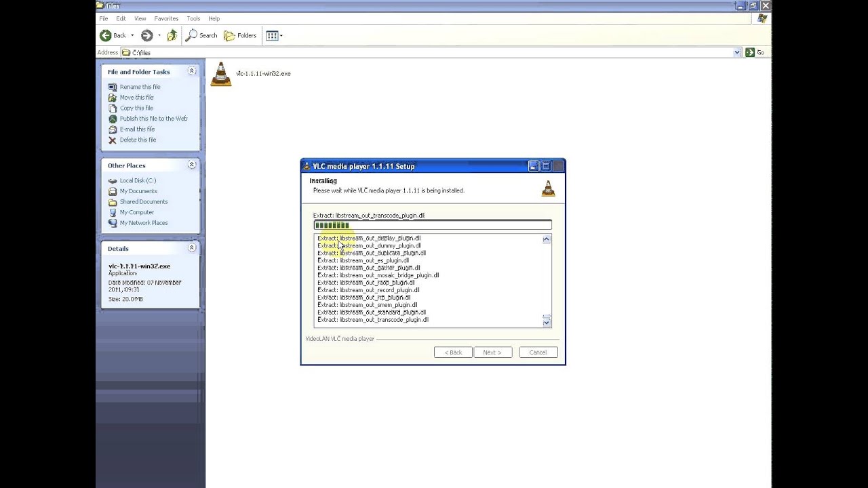Click the VLC cone icon in setup header
This screenshot has height=488, width=868.
point(548,188)
